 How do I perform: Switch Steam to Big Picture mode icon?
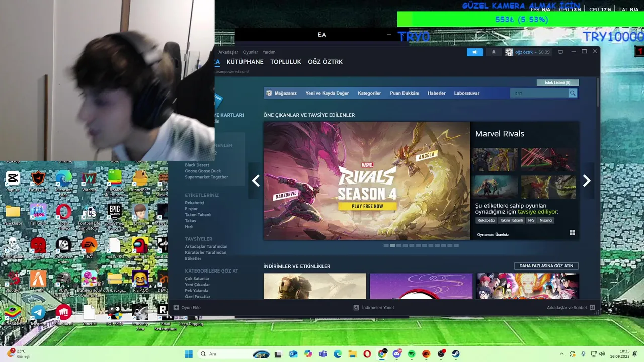coord(560,52)
